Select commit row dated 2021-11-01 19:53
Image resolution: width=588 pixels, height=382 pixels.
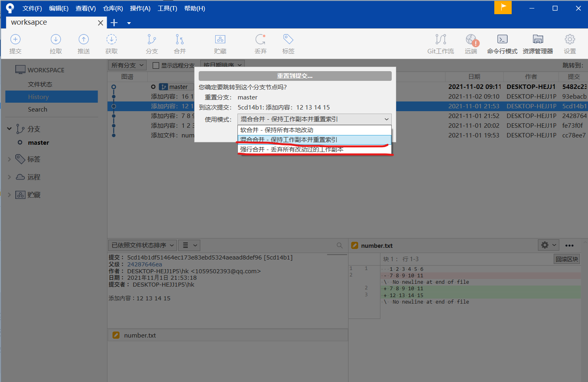(347, 135)
